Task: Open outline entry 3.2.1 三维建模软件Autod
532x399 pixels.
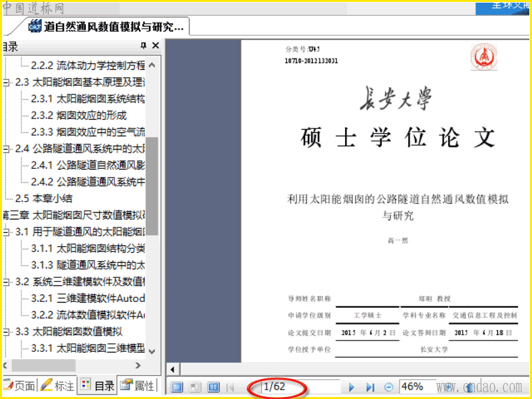Action: (88, 298)
